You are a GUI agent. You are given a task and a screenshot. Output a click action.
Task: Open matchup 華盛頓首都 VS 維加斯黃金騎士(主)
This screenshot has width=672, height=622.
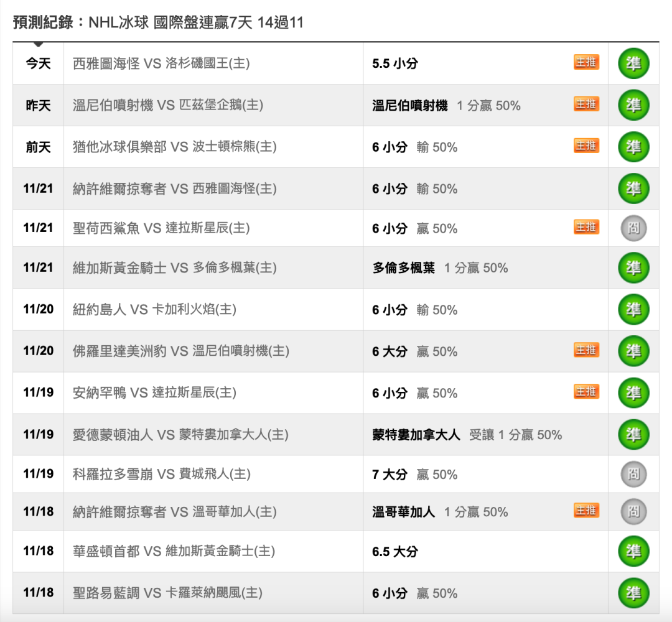(174, 551)
